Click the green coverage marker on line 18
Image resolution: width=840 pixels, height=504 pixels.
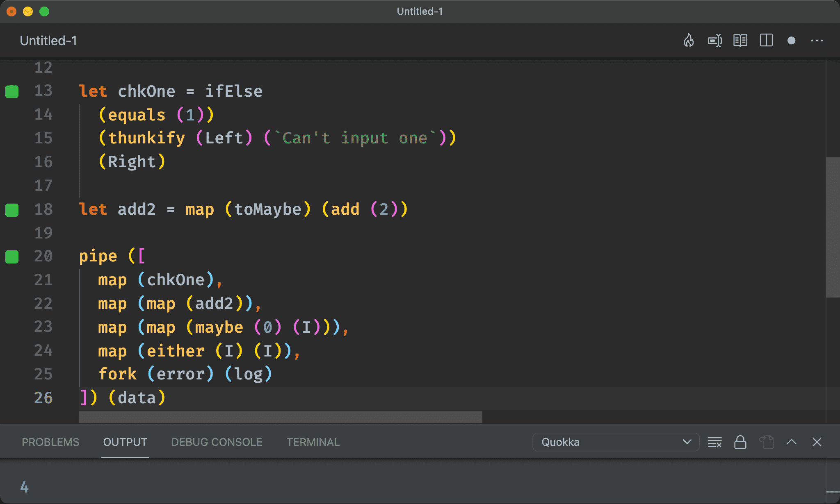pos(12,210)
